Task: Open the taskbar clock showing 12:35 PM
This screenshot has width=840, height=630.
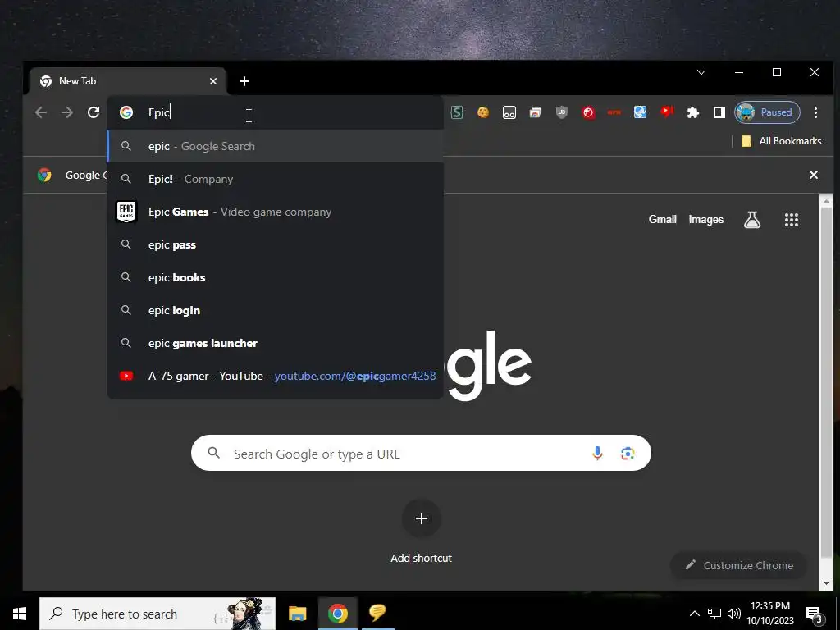Action: click(770, 614)
